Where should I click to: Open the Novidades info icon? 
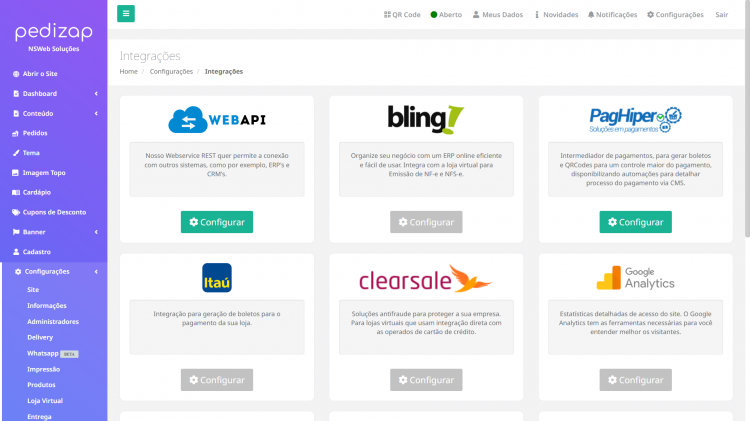point(537,15)
